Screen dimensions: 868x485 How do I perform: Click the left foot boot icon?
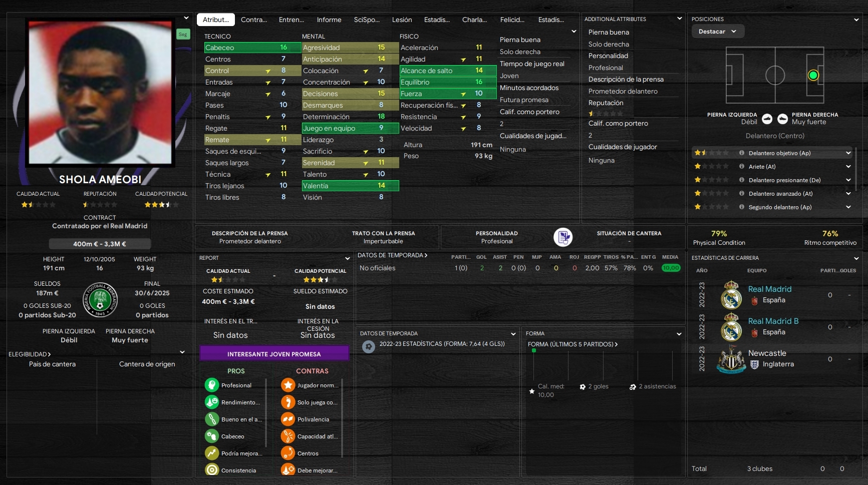[767, 119]
